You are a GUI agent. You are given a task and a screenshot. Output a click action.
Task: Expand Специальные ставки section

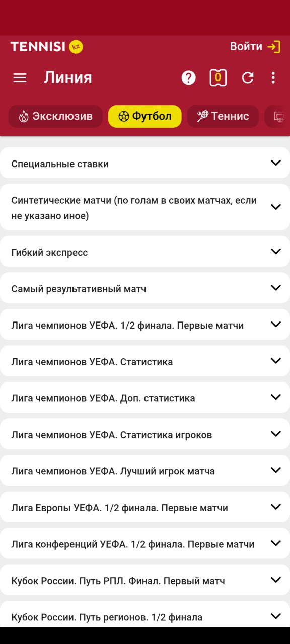coord(145,163)
